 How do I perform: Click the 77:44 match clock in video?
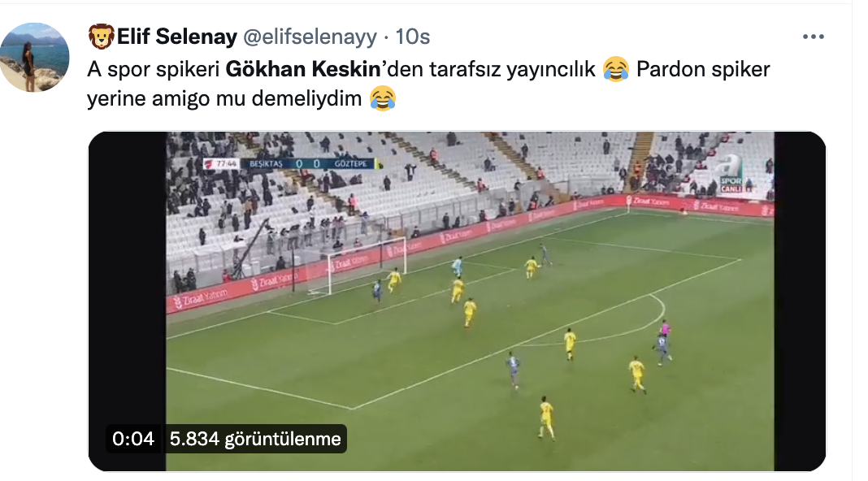pyautogui.click(x=226, y=164)
